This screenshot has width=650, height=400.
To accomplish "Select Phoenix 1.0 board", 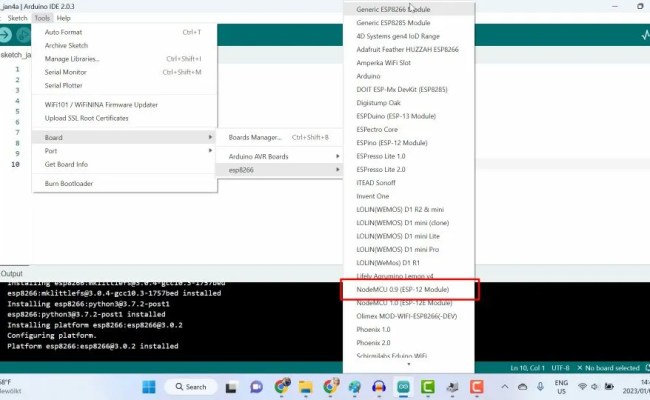I will [x=409, y=329].
